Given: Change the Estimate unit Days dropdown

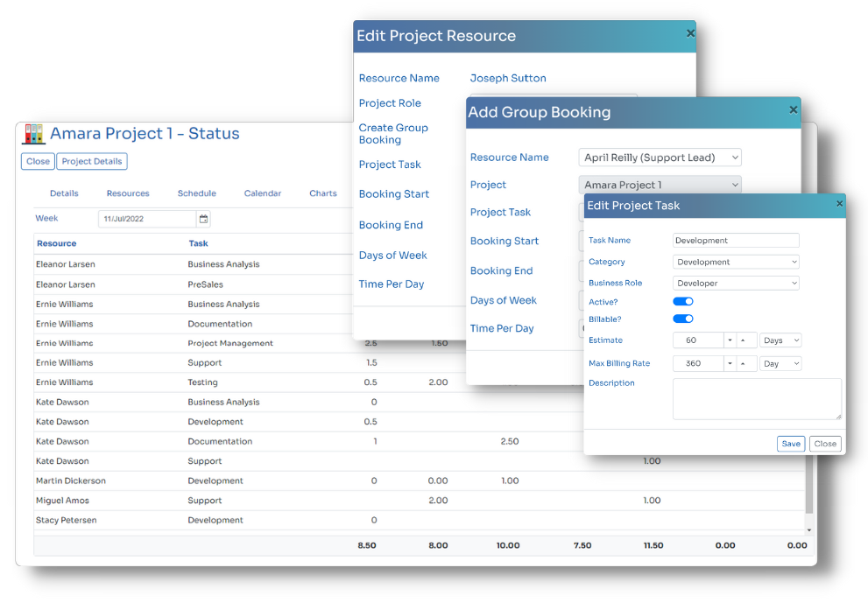Looking at the screenshot, I should 780,340.
